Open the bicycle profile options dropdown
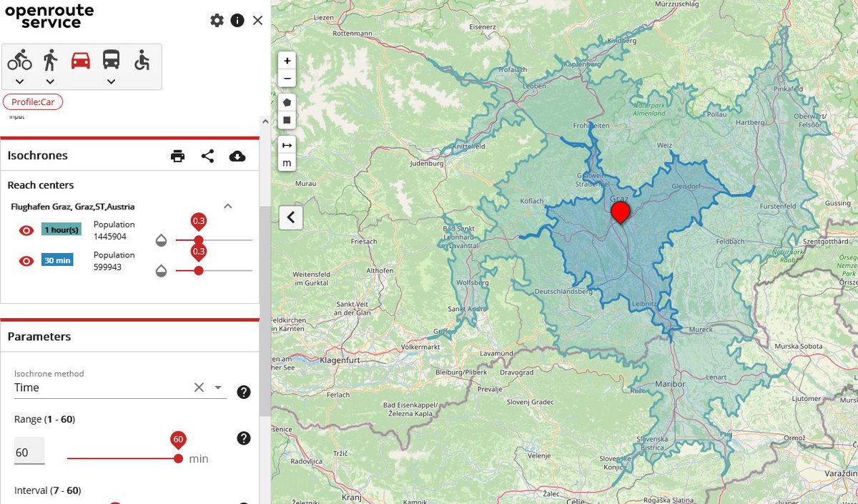Viewport: 858px width, 504px height. coord(20,81)
